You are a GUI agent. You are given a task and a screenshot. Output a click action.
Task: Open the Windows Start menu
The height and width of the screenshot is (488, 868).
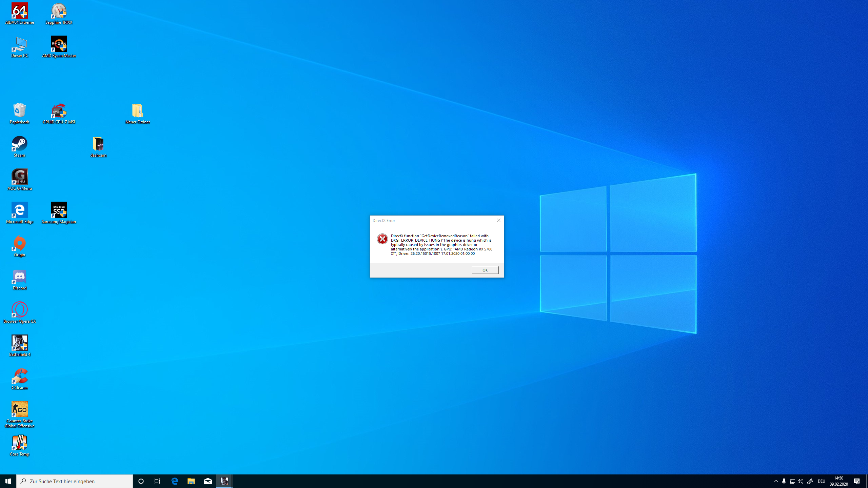tap(8, 481)
